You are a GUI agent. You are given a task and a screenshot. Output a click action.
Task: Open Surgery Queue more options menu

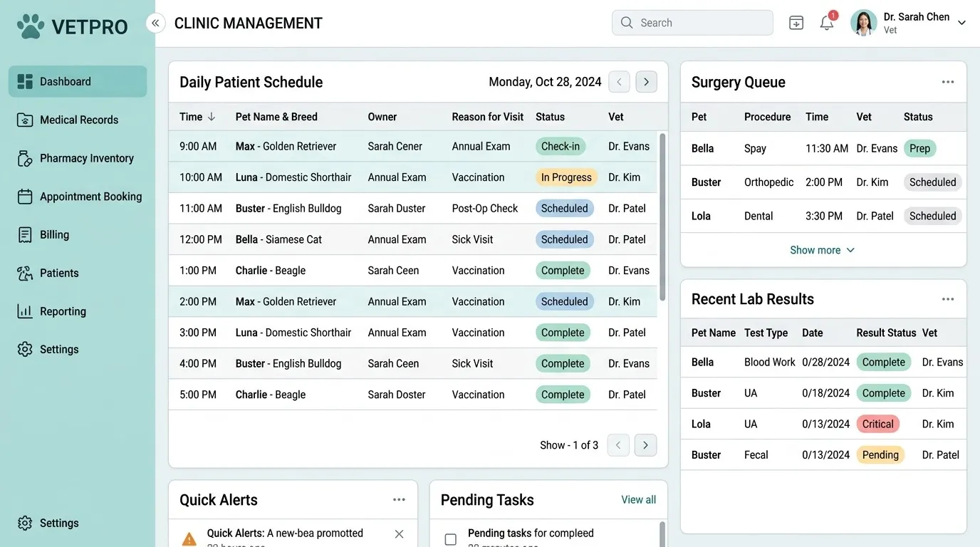948,82
